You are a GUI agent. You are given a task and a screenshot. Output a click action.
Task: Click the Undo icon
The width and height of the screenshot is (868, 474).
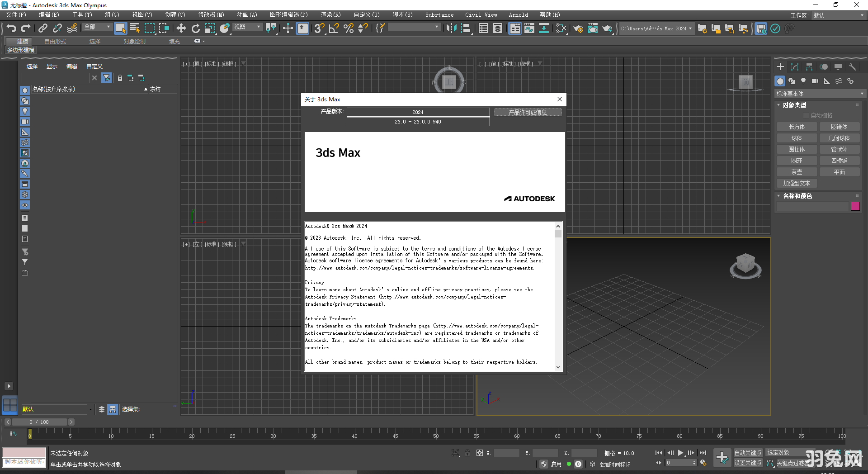(x=11, y=28)
